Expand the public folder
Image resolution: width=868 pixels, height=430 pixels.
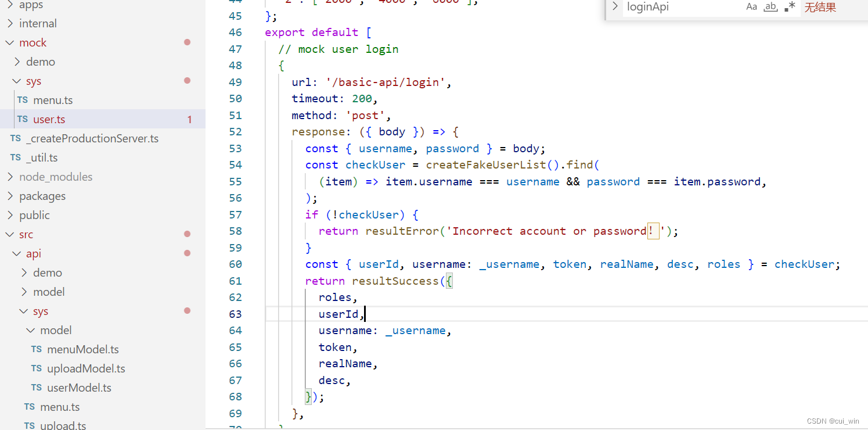(10, 215)
